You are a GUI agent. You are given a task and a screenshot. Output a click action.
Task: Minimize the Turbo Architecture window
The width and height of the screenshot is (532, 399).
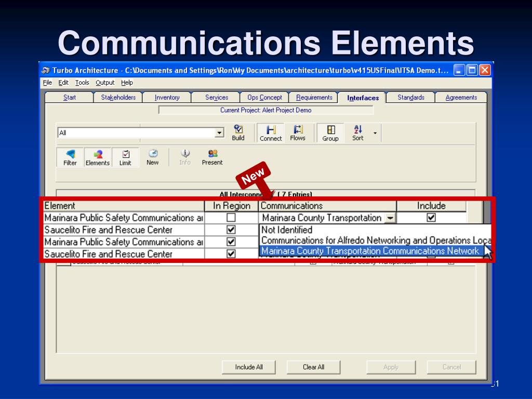[459, 70]
